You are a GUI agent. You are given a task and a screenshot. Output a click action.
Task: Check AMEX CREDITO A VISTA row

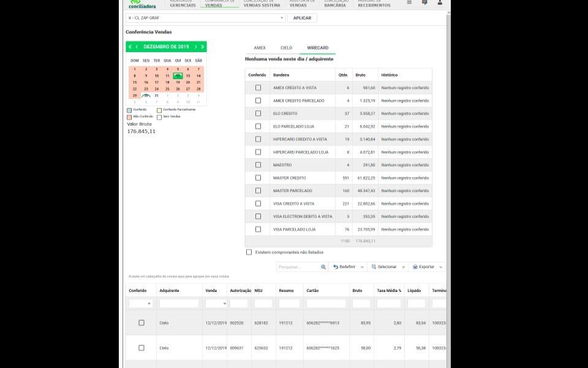[258, 88]
